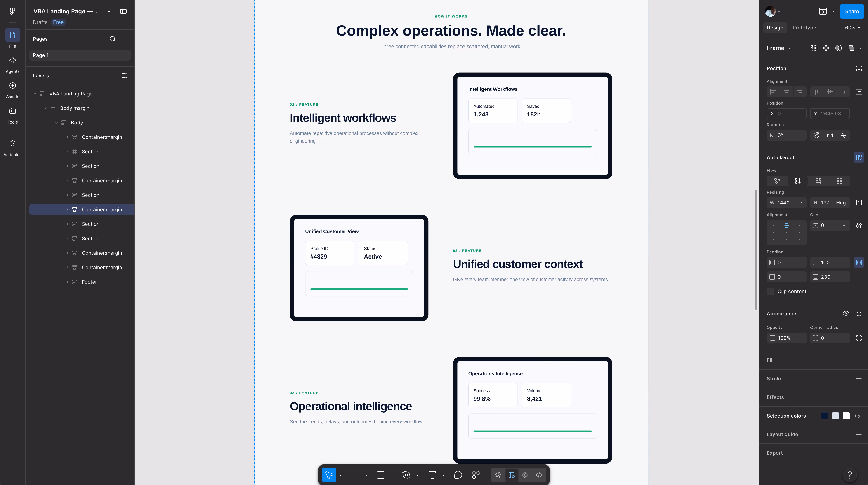The width and height of the screenshot is (868, 485).
Task: Select the Rectangle shape tool
Action: pyautogui.click(x=380, y=475)
